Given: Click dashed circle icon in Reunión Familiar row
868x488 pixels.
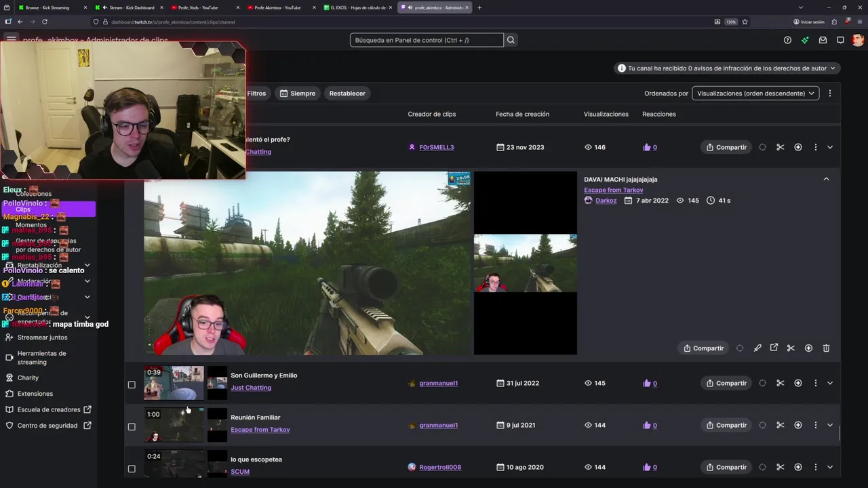Looking at the screenshot, I should pyautogui.click(x=762, y=425).
